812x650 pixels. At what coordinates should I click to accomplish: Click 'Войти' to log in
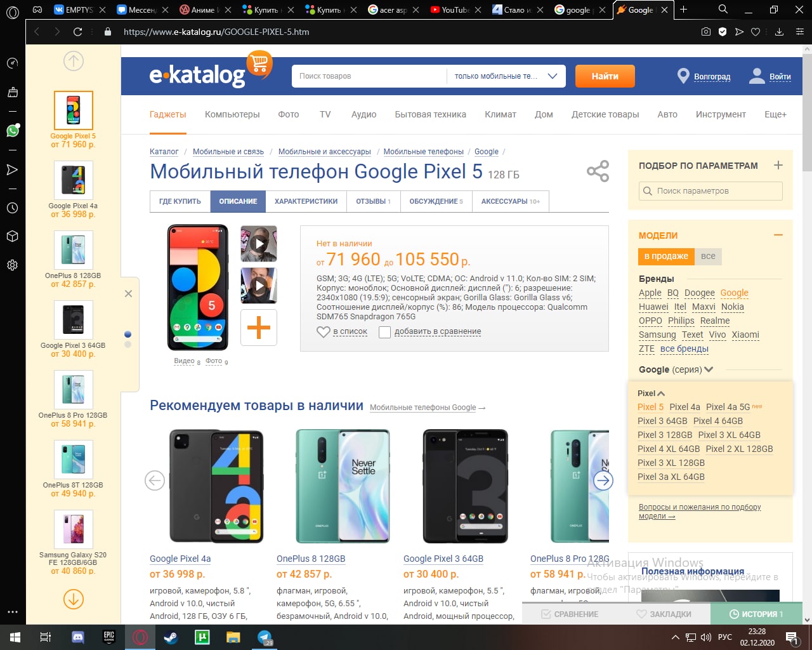780,77
